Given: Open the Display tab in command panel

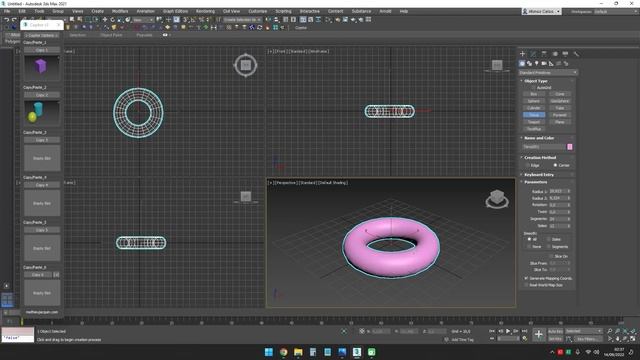Looking at the screenshot, I should pos(565,53).
